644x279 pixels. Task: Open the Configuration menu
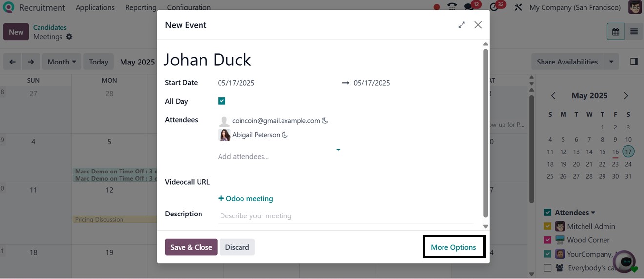point(189,7)
